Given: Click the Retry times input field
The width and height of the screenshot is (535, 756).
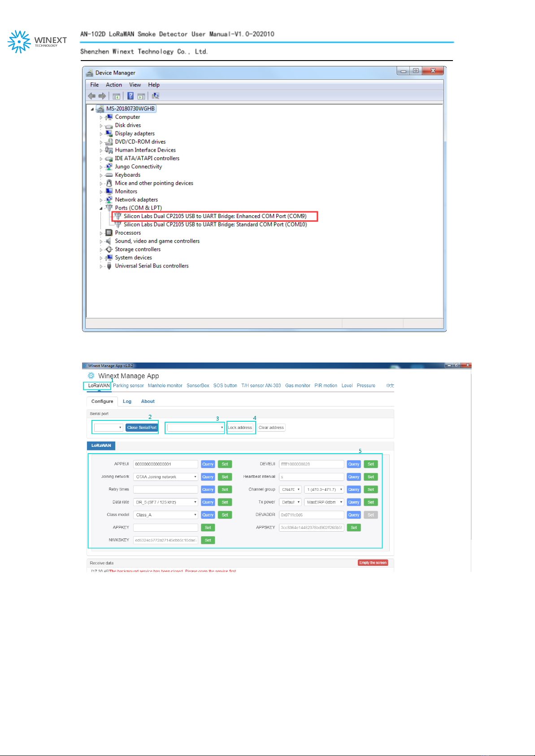Looking at the screenshot, I should tap(165, 489).
